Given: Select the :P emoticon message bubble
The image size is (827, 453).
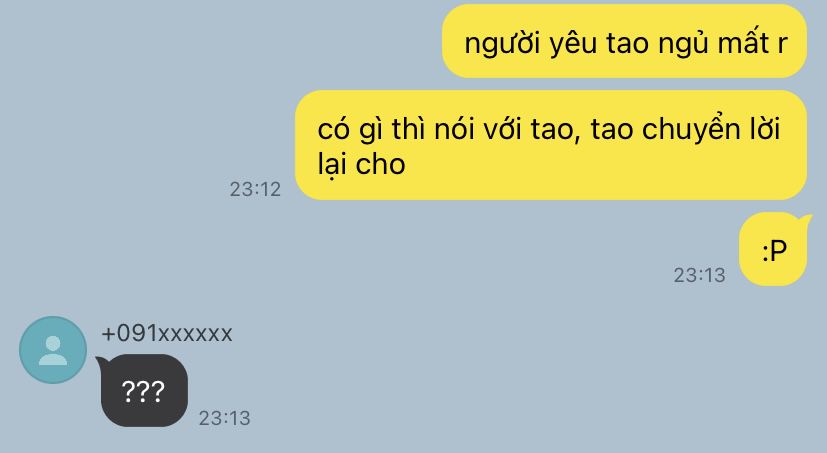Looking at the screenshot, I should pyautogui.click(x=773, y=249).
